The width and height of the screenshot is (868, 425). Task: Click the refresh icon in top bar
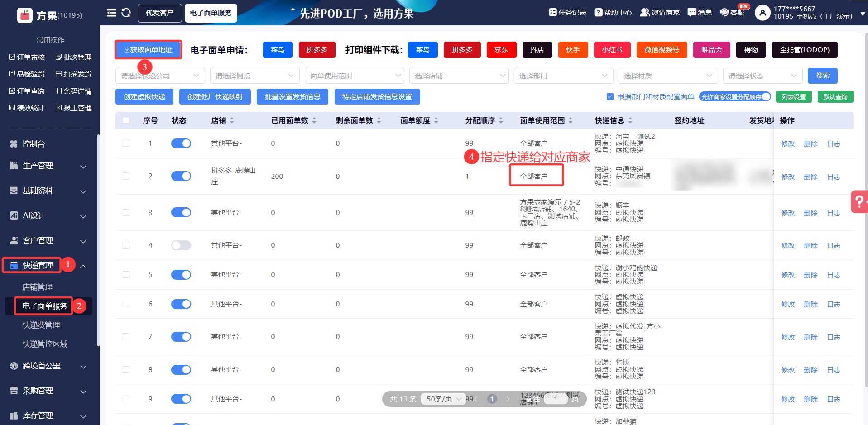126,13
